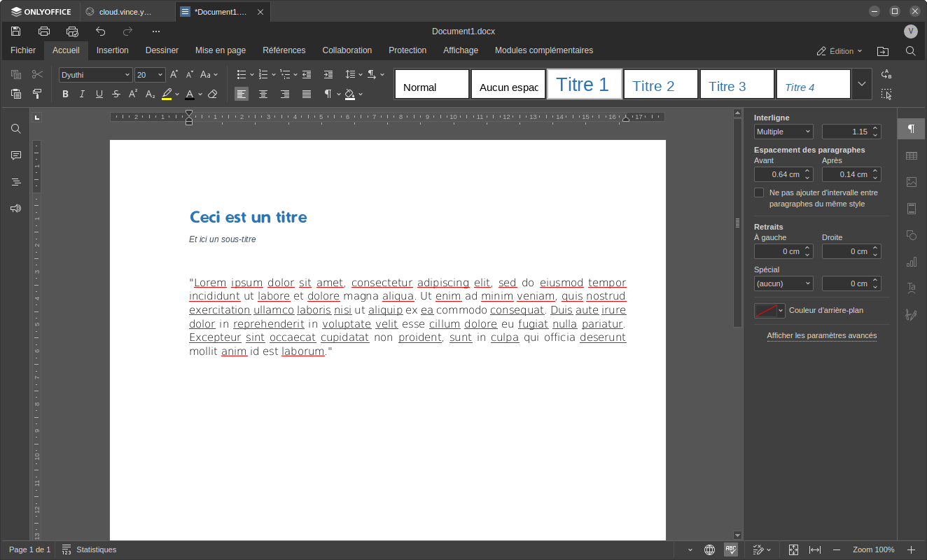Click the Clear style eraser icon

point(213,94)
